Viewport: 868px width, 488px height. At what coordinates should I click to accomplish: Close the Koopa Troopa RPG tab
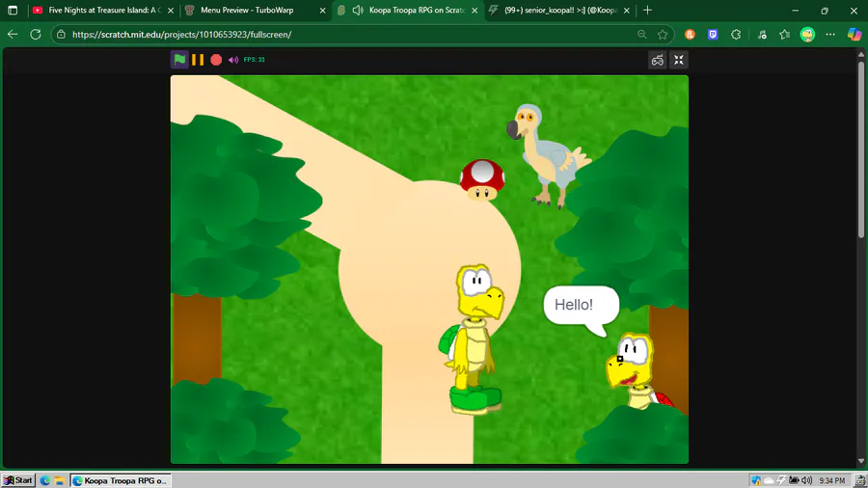(x=475, y=11)
